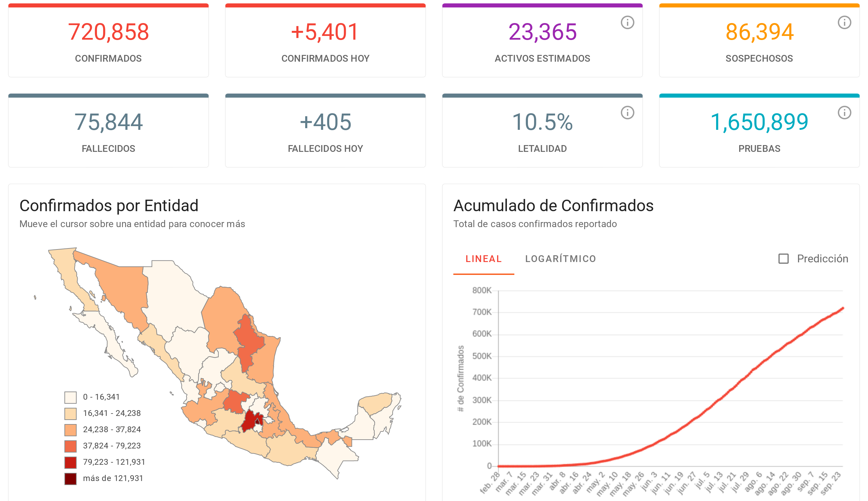This screenshot has height=501, width=868.
Task: Enable the Predicción checkbox
Action: (x=783, y=259)
